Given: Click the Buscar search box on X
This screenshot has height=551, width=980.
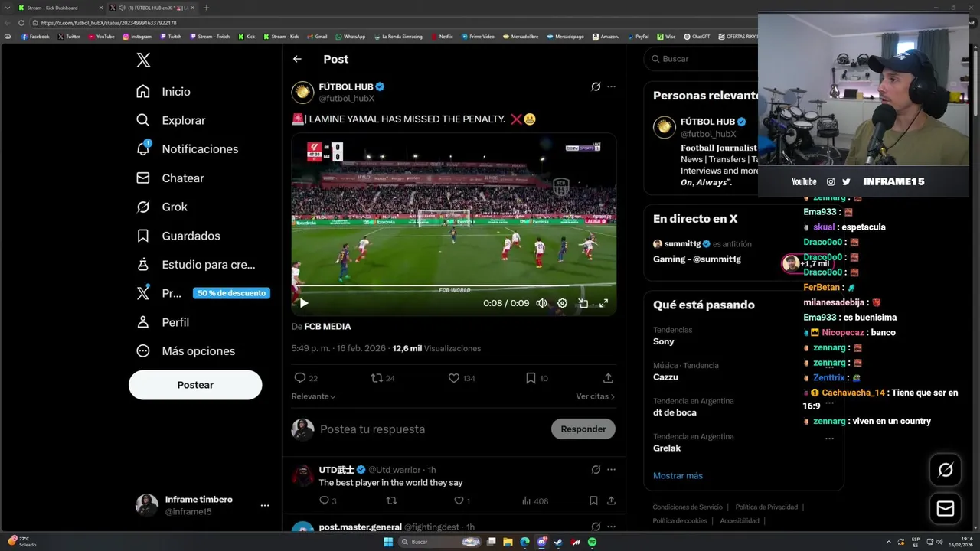Looking at the screenshot, I should (701, 59).
